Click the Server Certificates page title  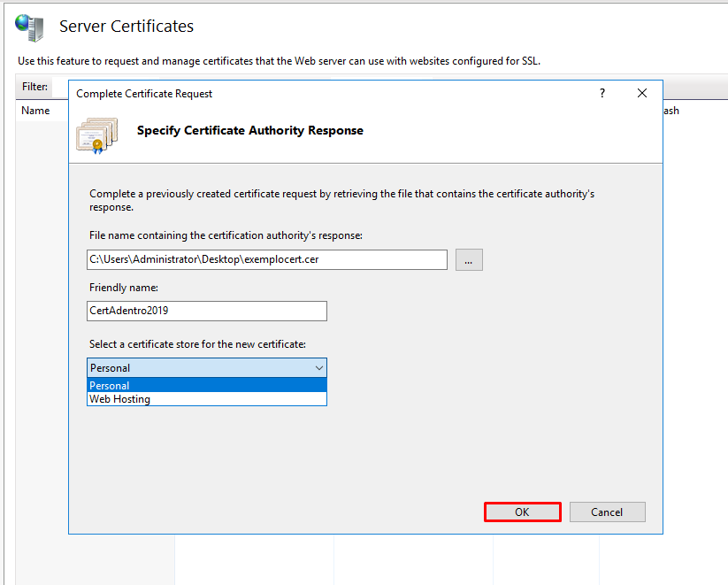126,27
